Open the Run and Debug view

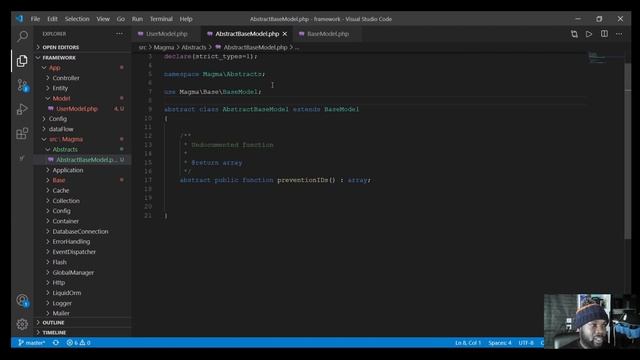coord(22,109)
